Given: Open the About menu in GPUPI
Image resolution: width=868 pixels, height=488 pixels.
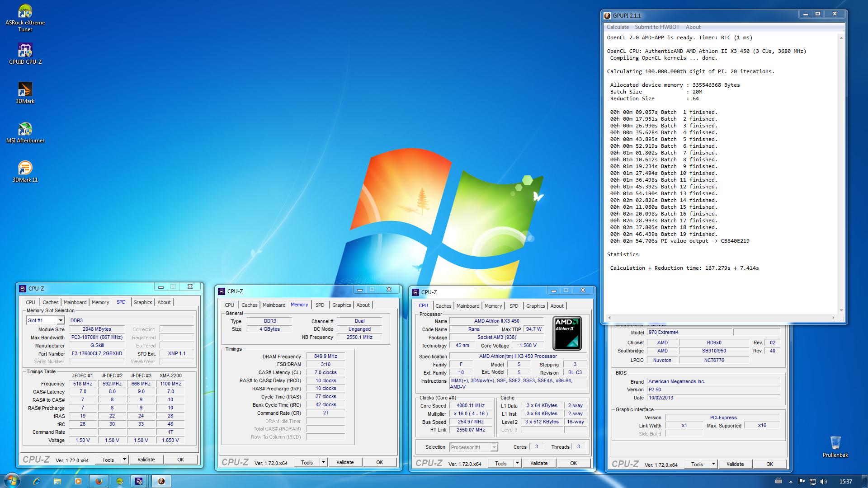Looking at the screenshot, I should click(693, 27).
